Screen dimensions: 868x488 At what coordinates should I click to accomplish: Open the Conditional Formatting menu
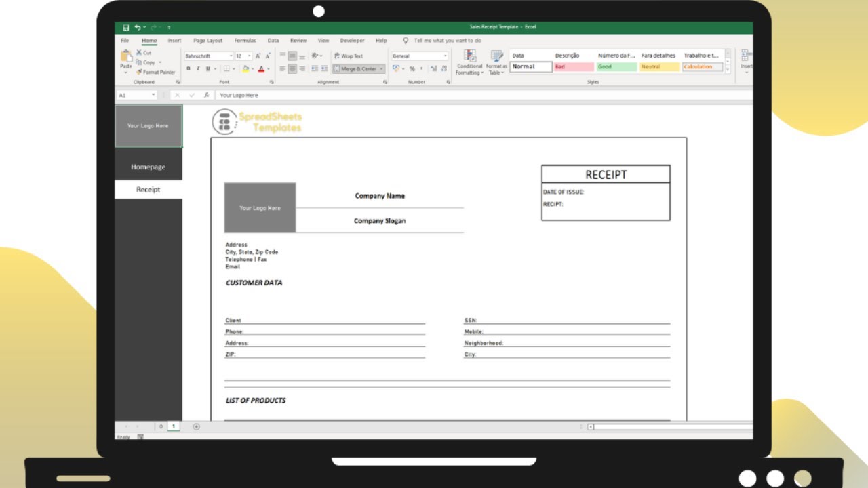pyautogui.click(x=469, y=62)
